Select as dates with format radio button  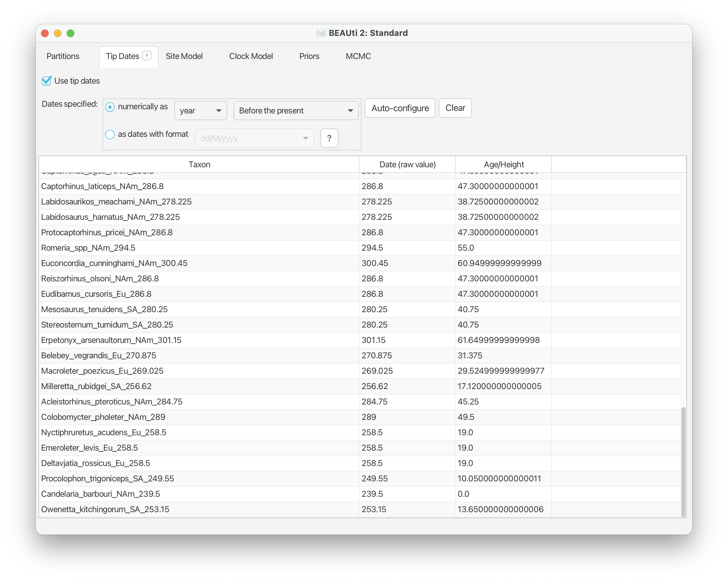(x=110, y=134)
